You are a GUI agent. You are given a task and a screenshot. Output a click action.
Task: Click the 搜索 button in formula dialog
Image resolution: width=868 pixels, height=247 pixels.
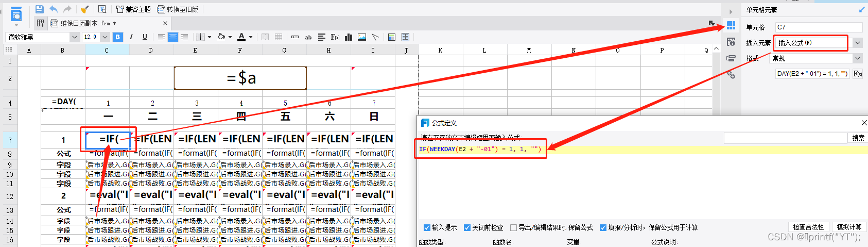[858, 138]
